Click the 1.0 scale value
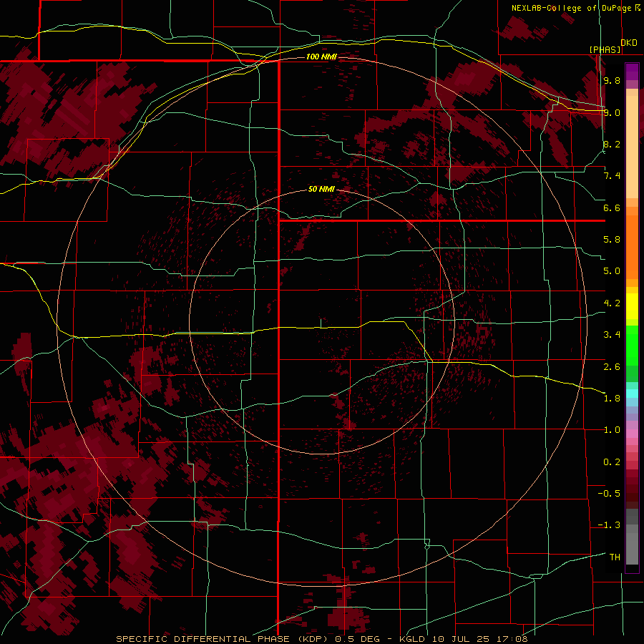 (612, 430)
